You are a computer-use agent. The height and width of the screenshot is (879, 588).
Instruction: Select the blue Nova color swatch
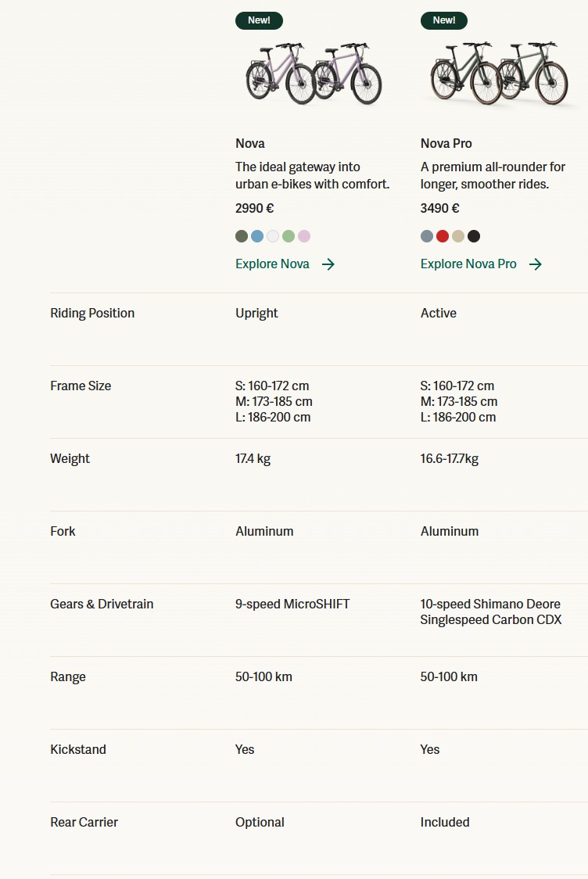coord(257,236)
